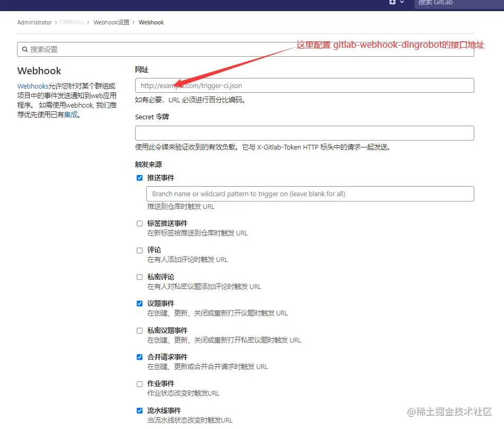Click the Webhook page heading
Viewport: 504px width, 429px height.
[x=39, y=71]
